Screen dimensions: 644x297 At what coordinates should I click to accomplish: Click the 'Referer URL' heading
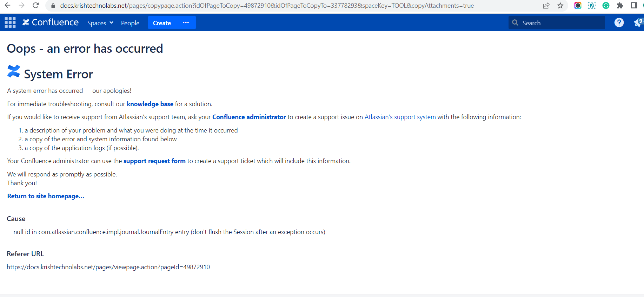pos(25,254)
